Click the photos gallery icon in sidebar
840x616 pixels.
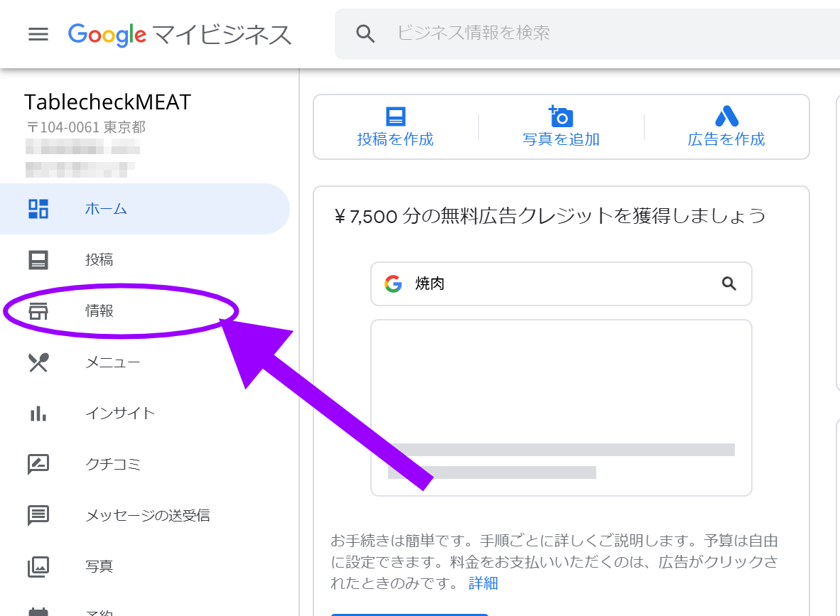click(38, 566)
